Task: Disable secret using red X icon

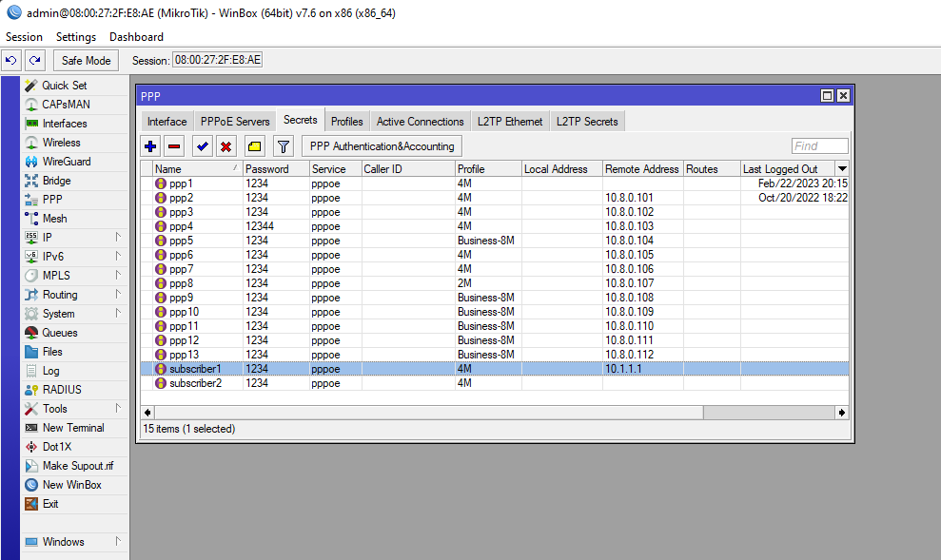Action: 226,146
